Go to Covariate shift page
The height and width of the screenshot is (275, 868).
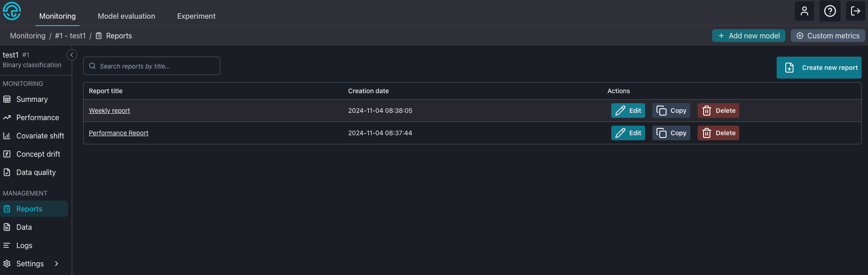click(x=40, y=136)
